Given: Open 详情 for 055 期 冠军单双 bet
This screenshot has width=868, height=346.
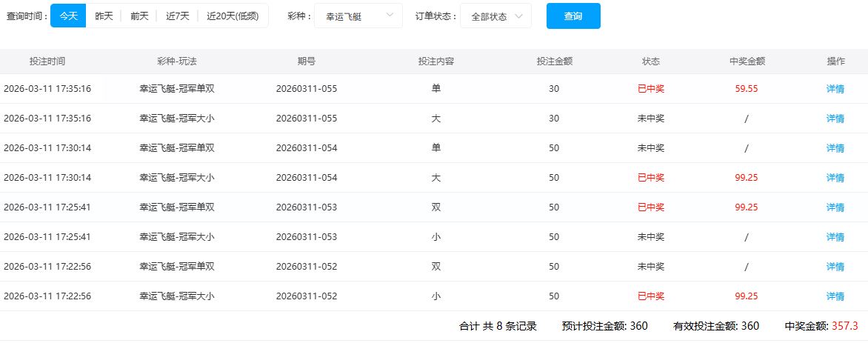Looking at the screenshot, I should tap(835, 89).
